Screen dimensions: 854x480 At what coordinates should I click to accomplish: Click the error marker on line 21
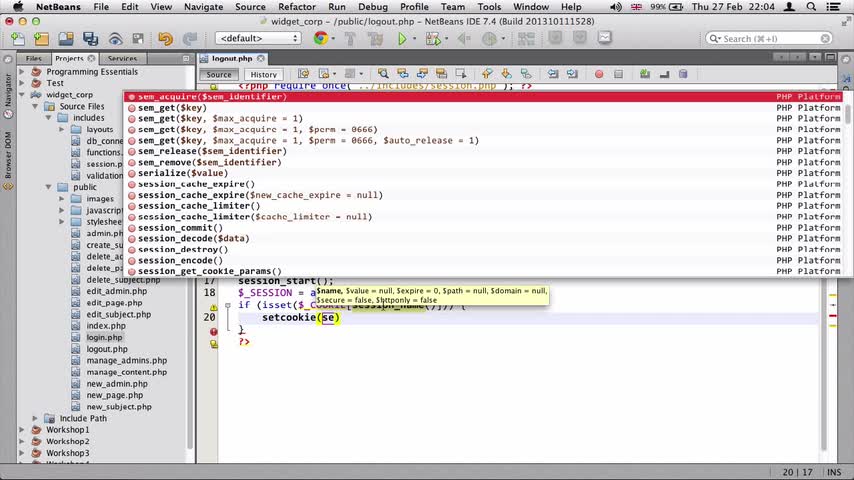[x=214, y=331]
